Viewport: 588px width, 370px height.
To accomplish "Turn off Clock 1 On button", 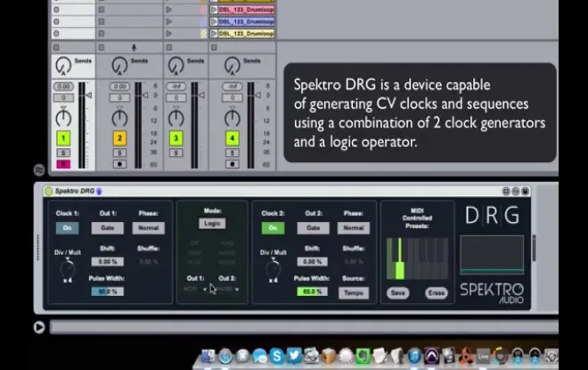I will pyautogui.click(x=67, y=227).
